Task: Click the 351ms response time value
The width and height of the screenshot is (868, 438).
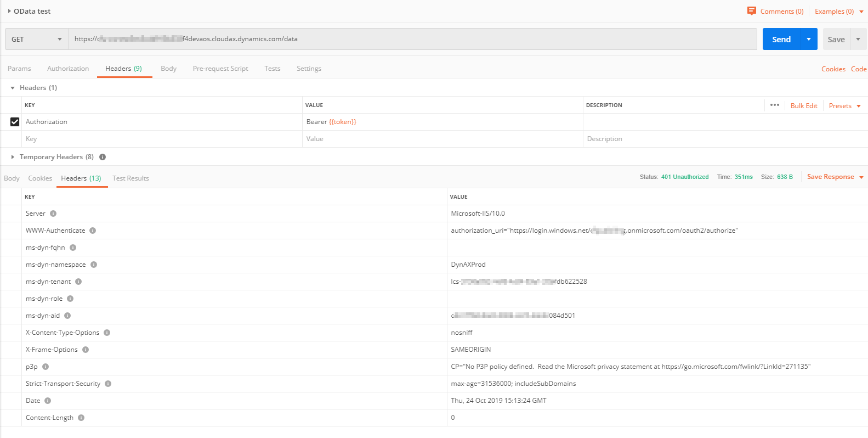Action: (x=744, y=177)
